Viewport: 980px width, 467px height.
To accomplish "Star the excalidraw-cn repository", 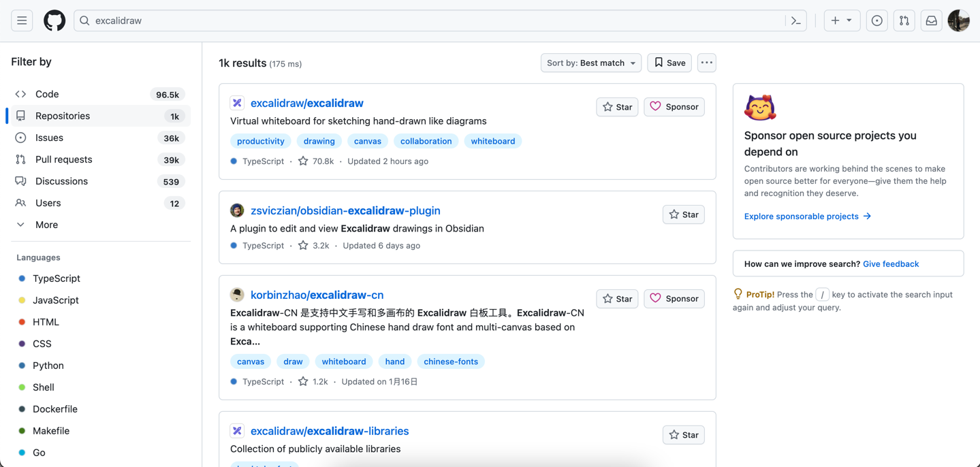I will [617, 299].
